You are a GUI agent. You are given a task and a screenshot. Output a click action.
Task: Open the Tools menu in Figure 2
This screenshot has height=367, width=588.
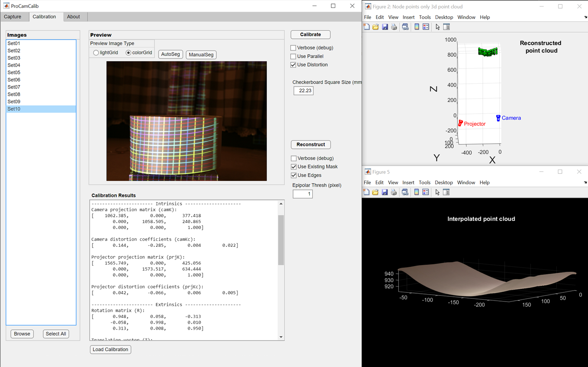click(424, 17)
